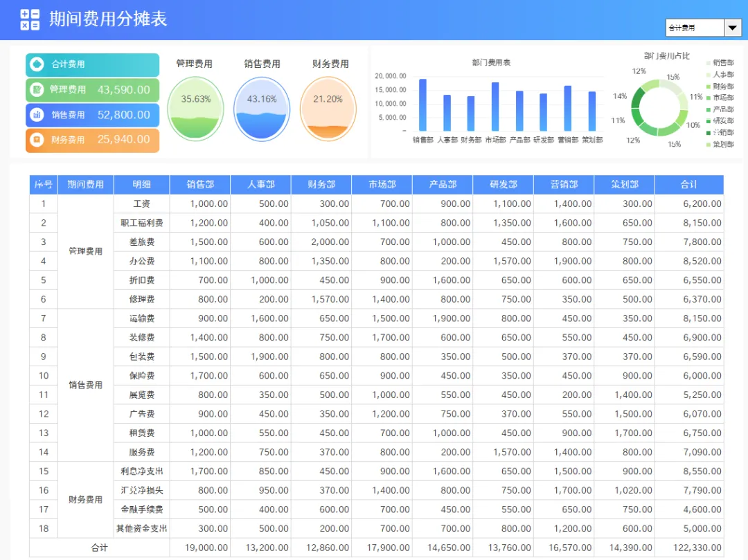Screen dimensions: 748x560
Task: Select the 展览费 detail cell
Action: (x=142, y=395)
